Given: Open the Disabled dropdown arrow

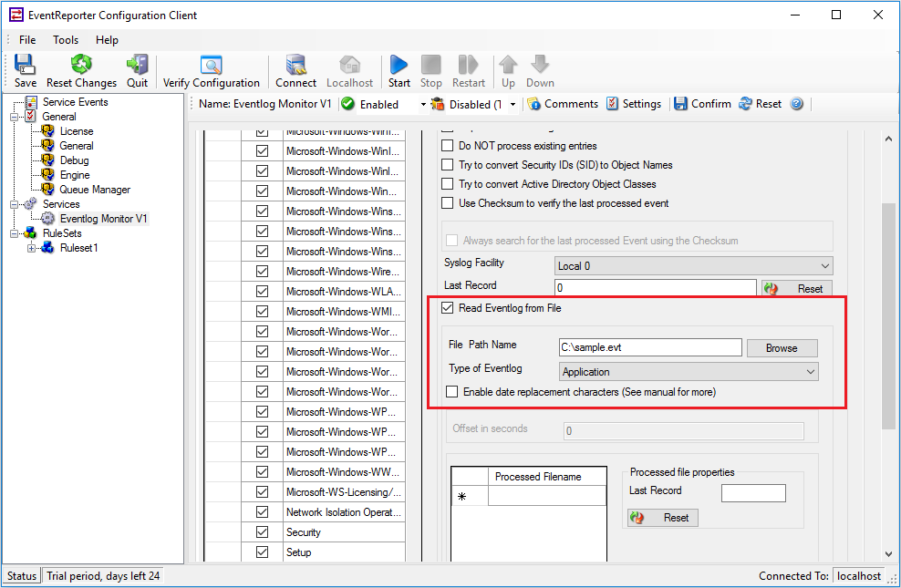Looking at the screenshot, I should (x=513, y=105).
